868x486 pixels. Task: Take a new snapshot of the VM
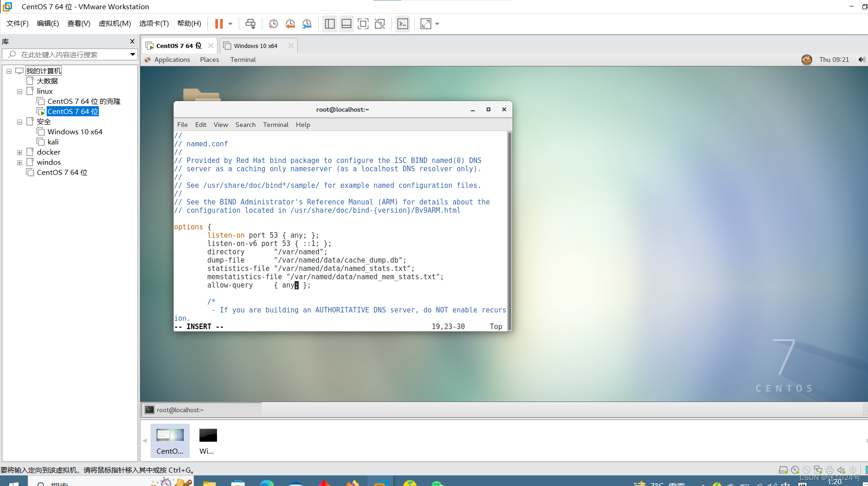pos(273,24)
